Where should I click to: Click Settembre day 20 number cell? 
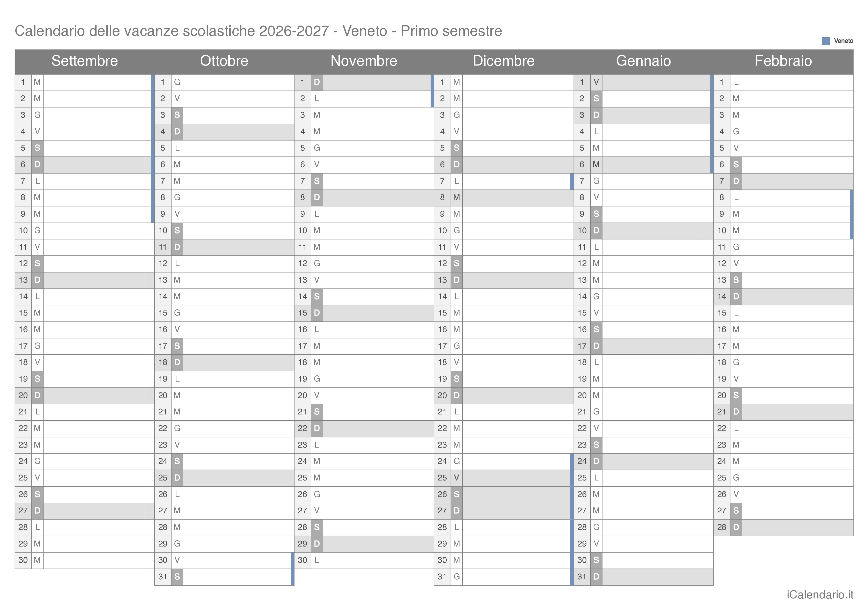pos(23,395)
